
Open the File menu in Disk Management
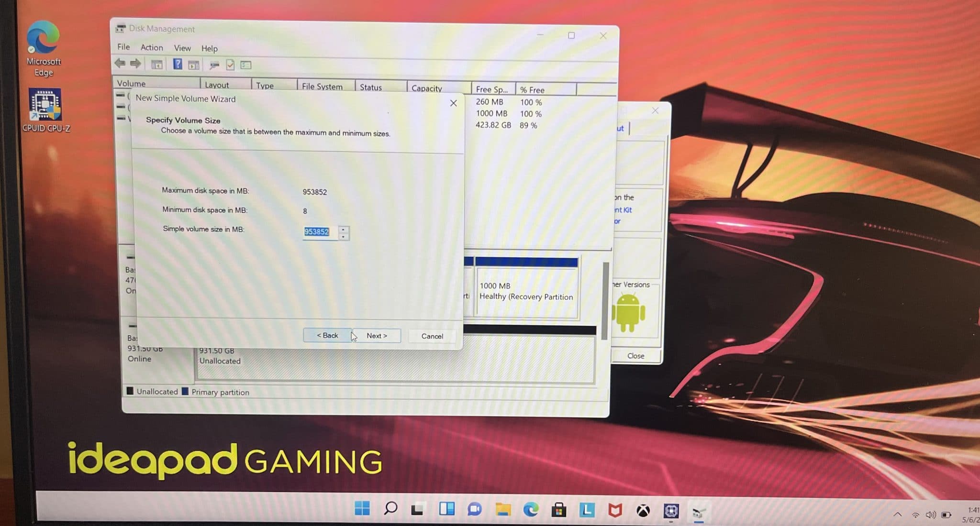(x=123, y=47)
